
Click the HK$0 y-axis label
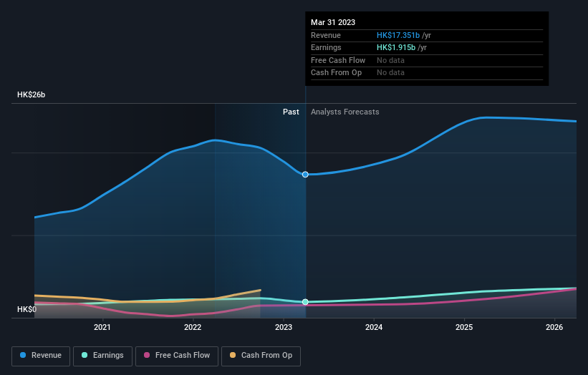pos(27,309)
